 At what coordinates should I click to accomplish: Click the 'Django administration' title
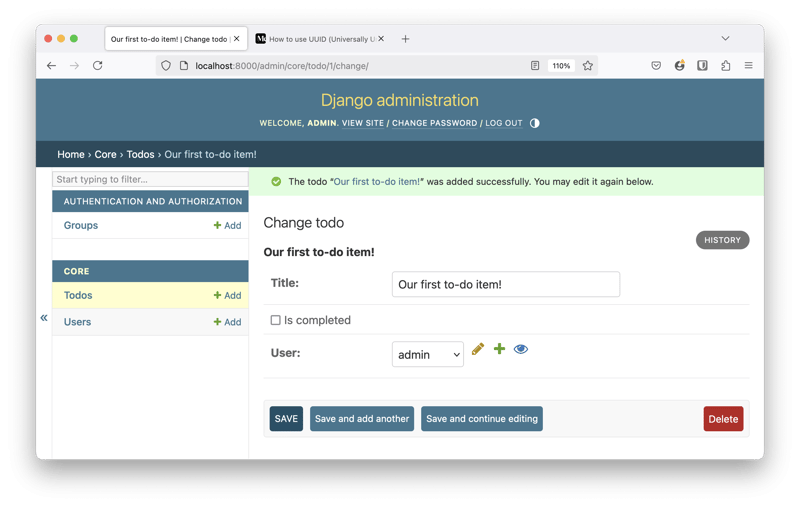point(399,100)
